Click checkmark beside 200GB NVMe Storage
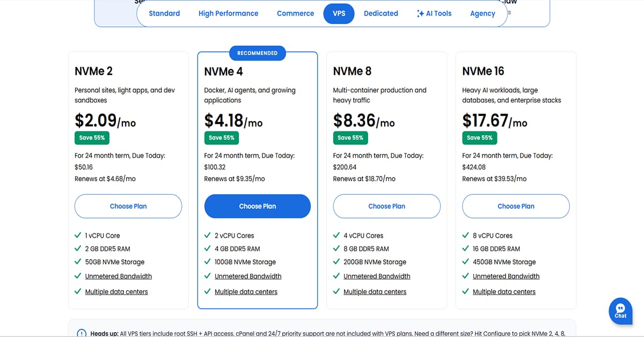The height and width of the screenshot is (337, 644). (x=336, y=262)
